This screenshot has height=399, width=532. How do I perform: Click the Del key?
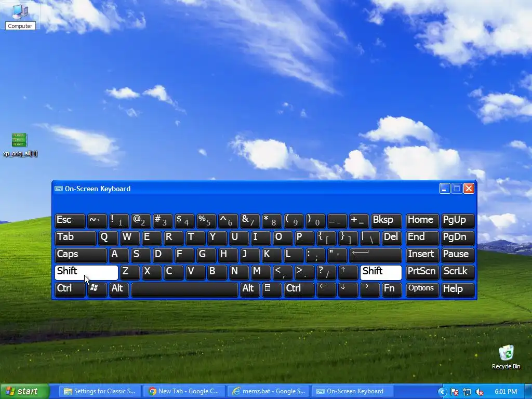(392, 238)
